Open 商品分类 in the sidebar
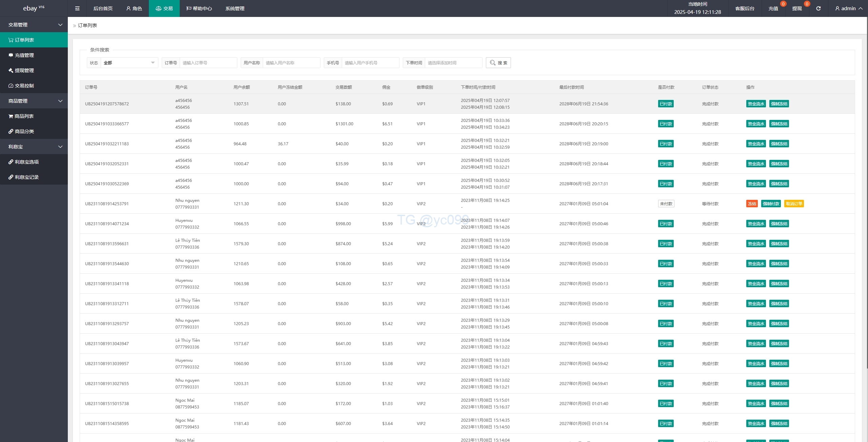Viewport: 868px width, 442px height. (21, 131)
